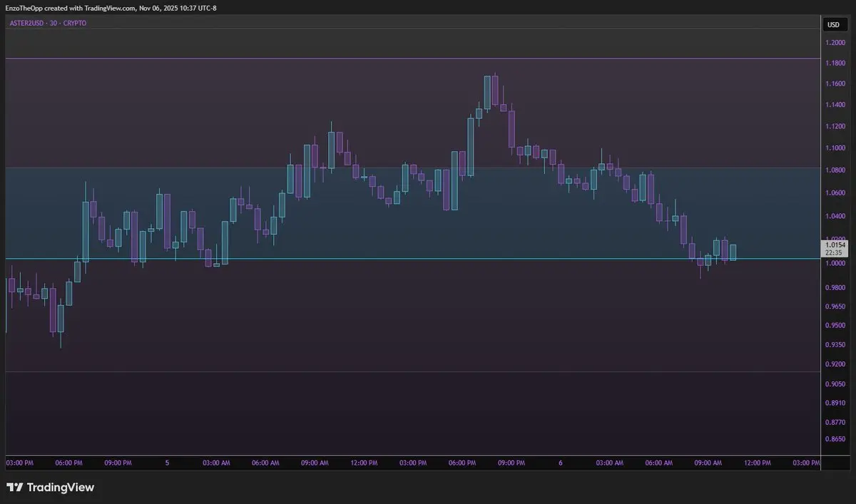Click the TradingView logo icon
The image size is (856, 504).
(x=14, y=488)
